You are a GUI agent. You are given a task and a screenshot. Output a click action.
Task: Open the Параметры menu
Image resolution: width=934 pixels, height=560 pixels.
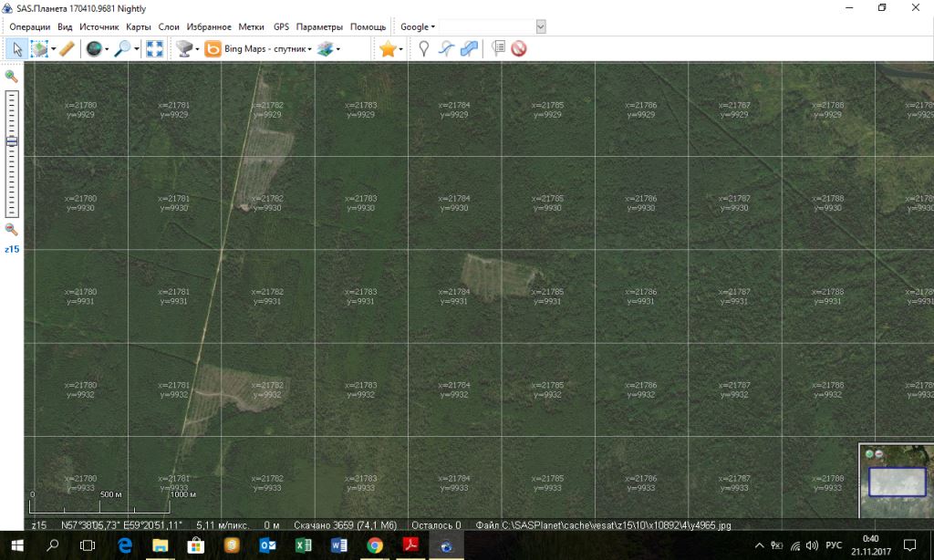coord(319,26)
